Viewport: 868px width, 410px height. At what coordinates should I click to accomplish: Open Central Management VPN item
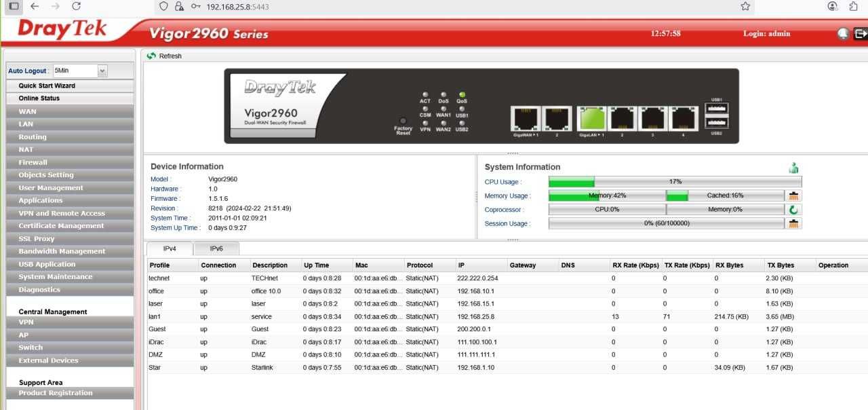click(70, 322)
